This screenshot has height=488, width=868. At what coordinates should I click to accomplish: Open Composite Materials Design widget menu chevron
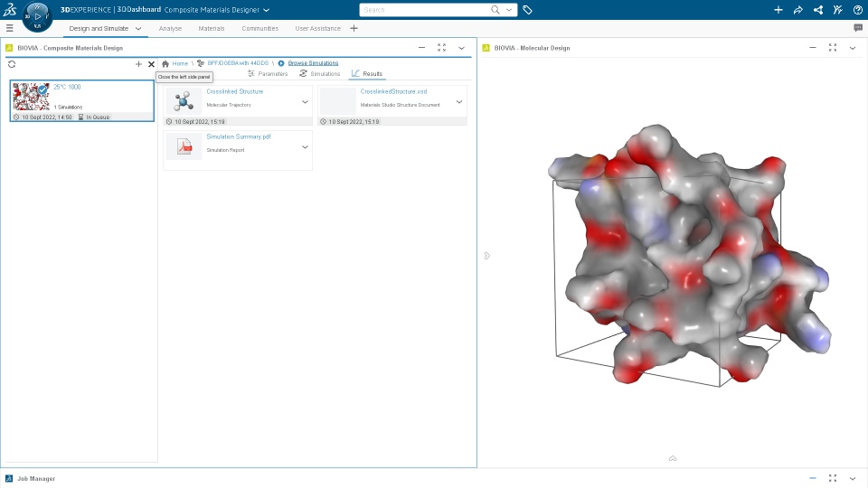(461, 48)
